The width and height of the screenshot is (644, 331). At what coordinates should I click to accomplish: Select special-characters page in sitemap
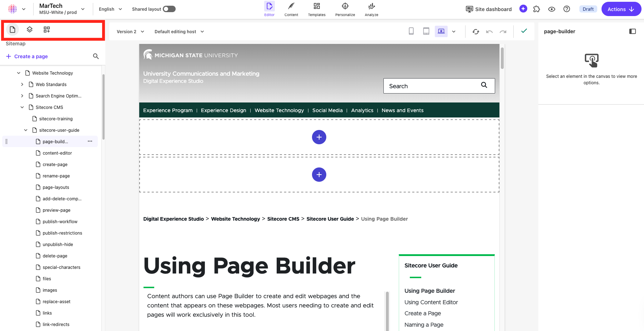[61, 267]
